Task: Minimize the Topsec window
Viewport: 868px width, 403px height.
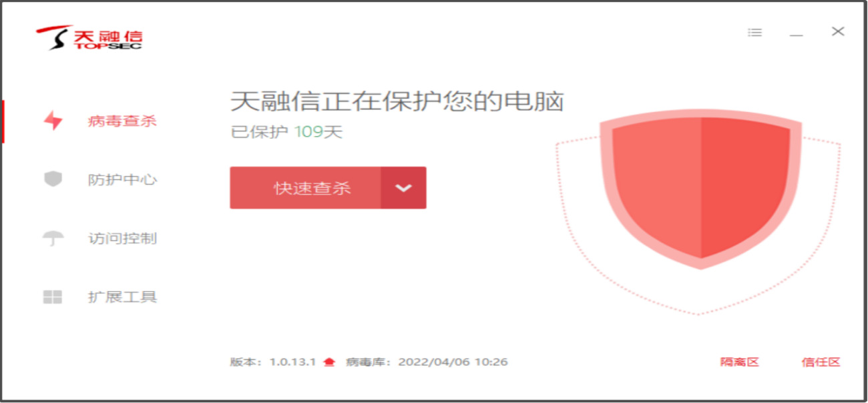Action: pos(796,32)
